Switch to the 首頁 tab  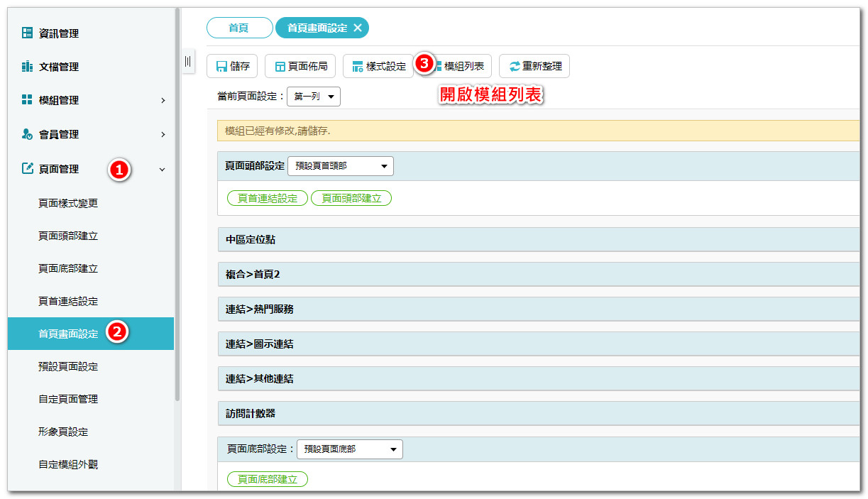(238, 28)
